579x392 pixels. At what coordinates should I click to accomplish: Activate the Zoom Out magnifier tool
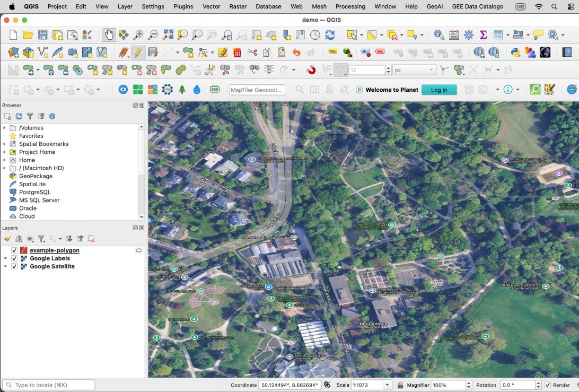153,35
